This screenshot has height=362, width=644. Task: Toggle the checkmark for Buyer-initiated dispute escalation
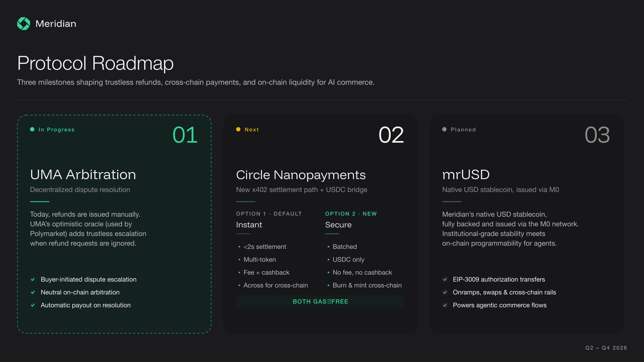tap(33, 279)
